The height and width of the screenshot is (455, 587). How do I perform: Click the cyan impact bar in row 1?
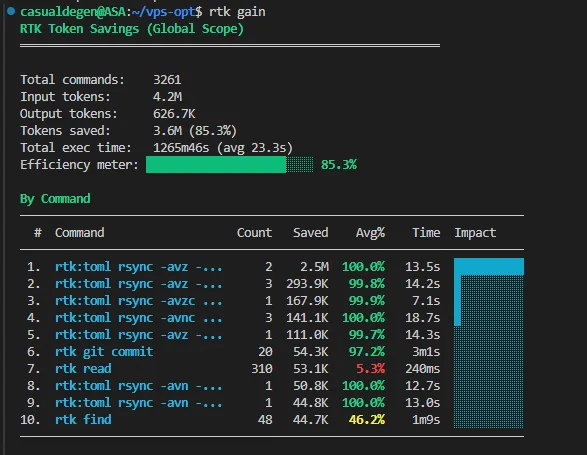489,267
